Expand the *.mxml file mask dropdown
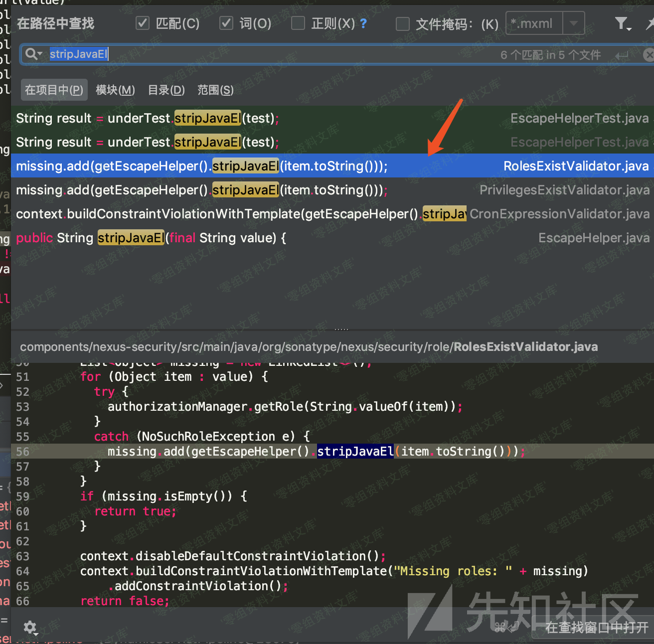The width and height of the screenshot is (654, 644). click(574, 23)
